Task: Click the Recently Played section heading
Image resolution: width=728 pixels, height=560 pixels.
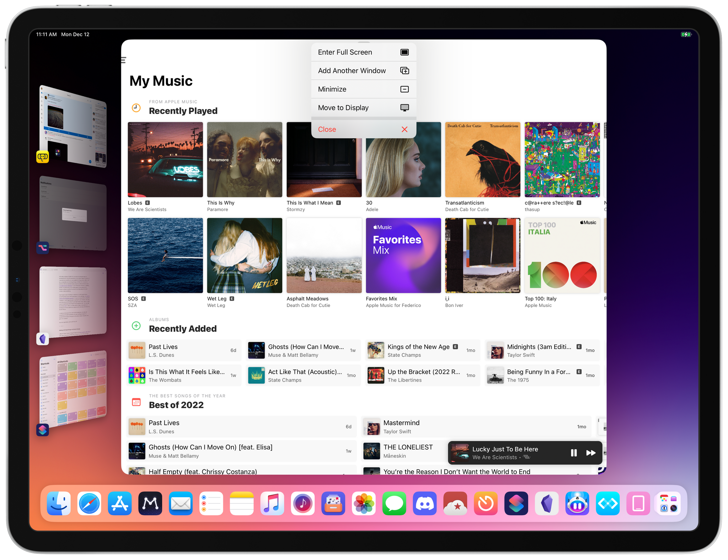Action: coord(183,111)
